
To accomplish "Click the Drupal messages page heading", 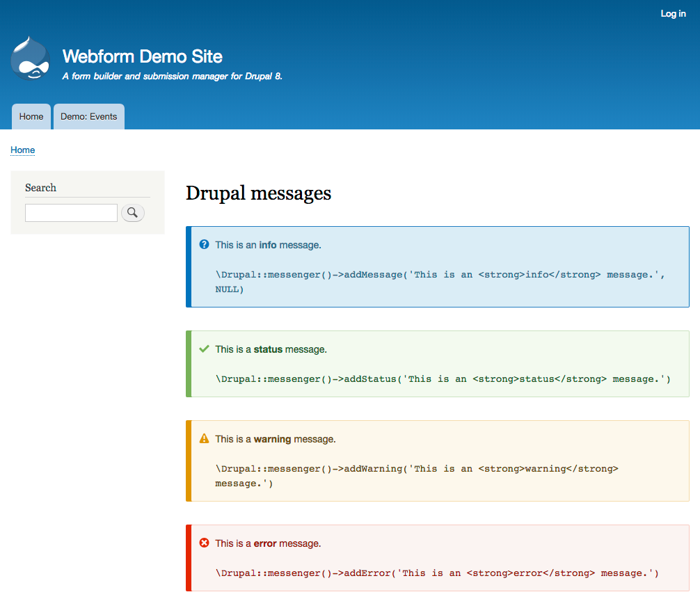I will (x=258, y=193).
